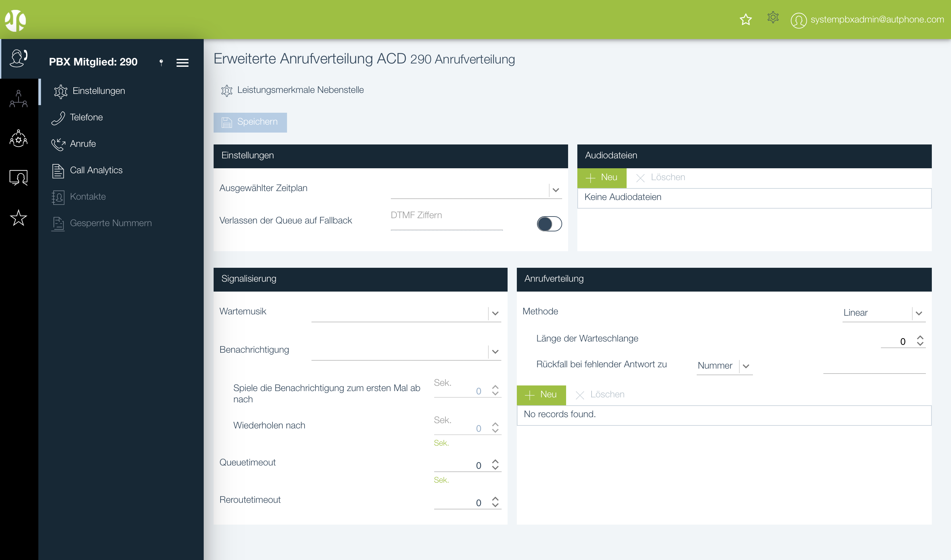Viewport: 951px width, 560px height.
Task: Expand the Methode Linear dropdown
Action: (x=919, y=313)
